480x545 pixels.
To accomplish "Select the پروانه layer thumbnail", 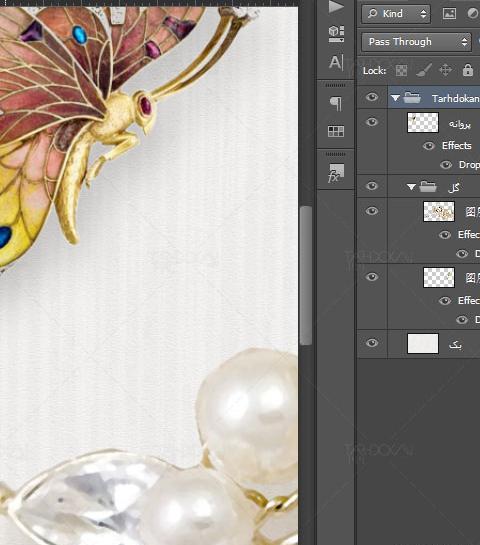I will click(x=423, y=122).
